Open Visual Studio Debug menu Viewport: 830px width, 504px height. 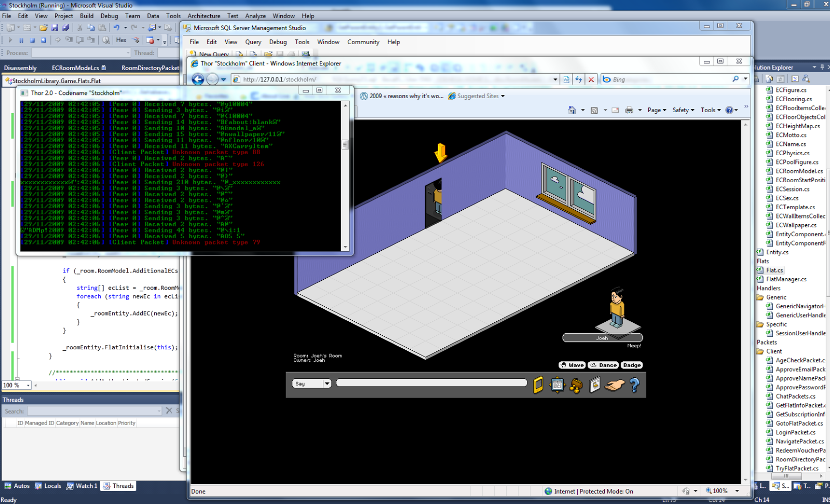point(109,16)
